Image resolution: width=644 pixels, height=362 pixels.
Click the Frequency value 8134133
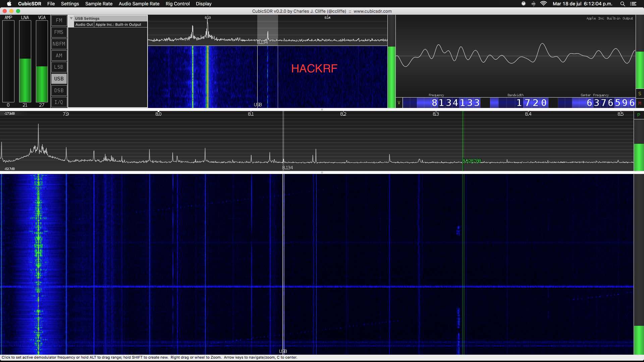455,103
